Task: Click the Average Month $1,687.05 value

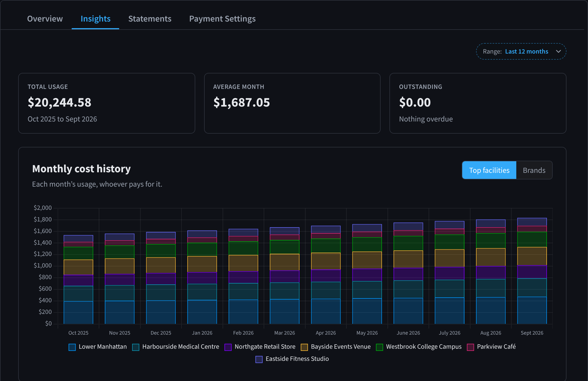Action: 242,102
